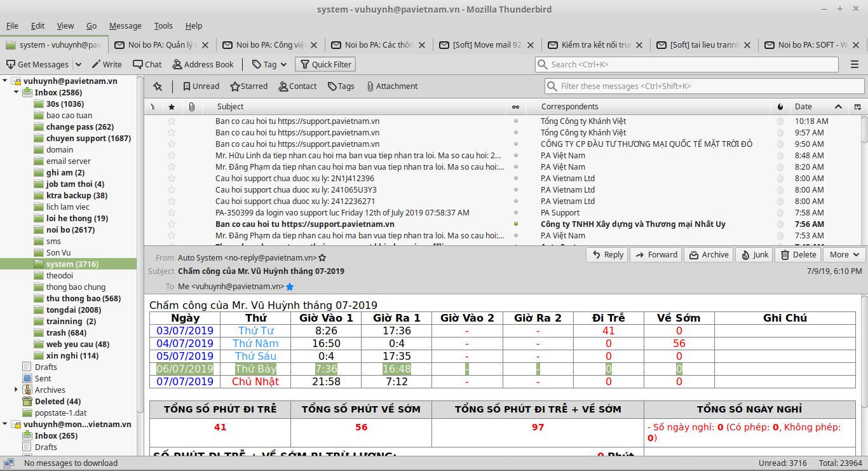The image size is (868, 471).
Task: Star the 10:18 AM message
Action: [171, 121]
